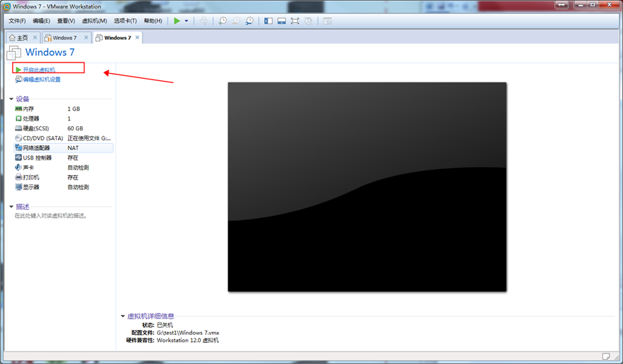Select the 处理器 device row
Screen dimensions: 623x364
click(x=63, y=118)
